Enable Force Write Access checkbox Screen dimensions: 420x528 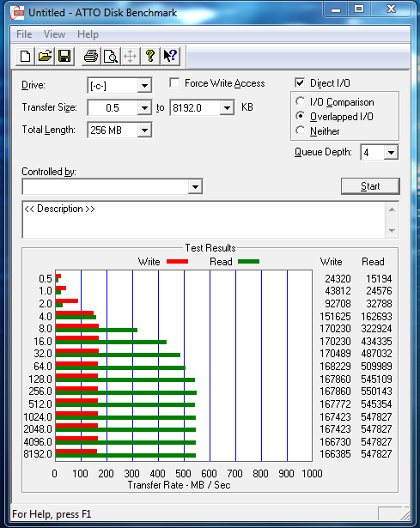click(x=174, y=82)
